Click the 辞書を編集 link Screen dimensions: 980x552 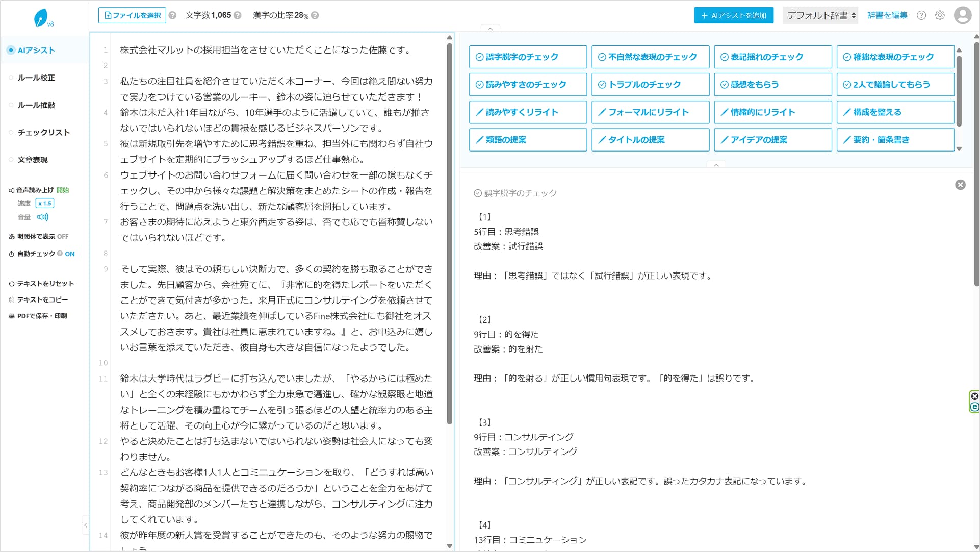(x=887, y=15)
